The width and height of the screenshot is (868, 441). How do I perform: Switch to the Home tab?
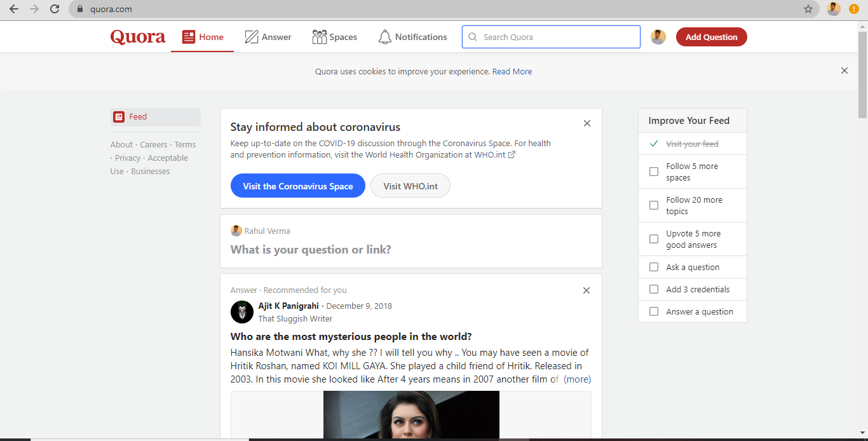pyautogui.click(x=203, y=37)
